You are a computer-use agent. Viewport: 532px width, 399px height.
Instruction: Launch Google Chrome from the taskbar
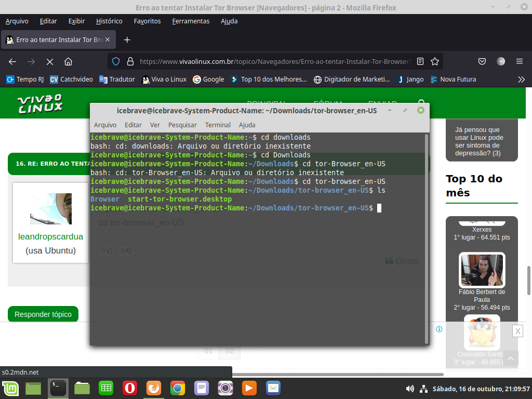tap(178, 389)
